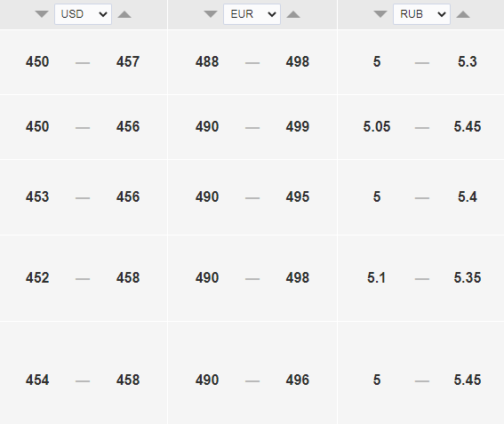Sort USD column ascending with up arrow
504x424 pixels.
pyautogui.click(x=124, y=14)
